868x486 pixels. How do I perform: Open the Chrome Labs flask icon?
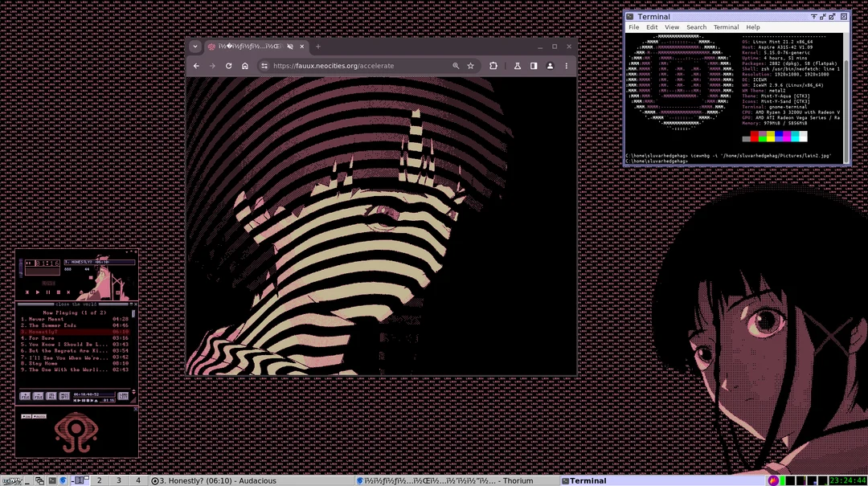point(518,66)
